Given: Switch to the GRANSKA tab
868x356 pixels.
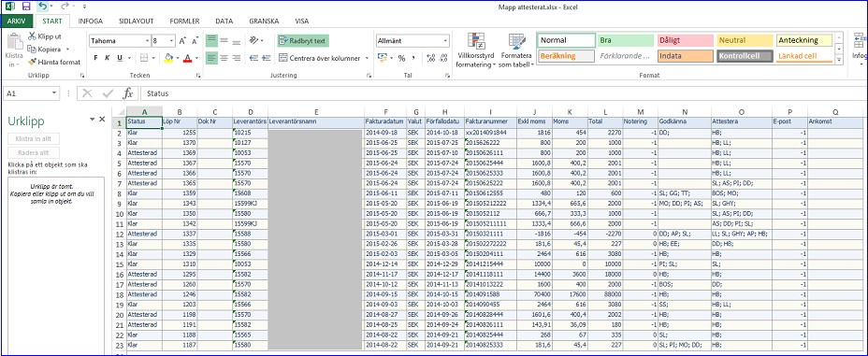Looking at the screenshot, I should (264, 21).
